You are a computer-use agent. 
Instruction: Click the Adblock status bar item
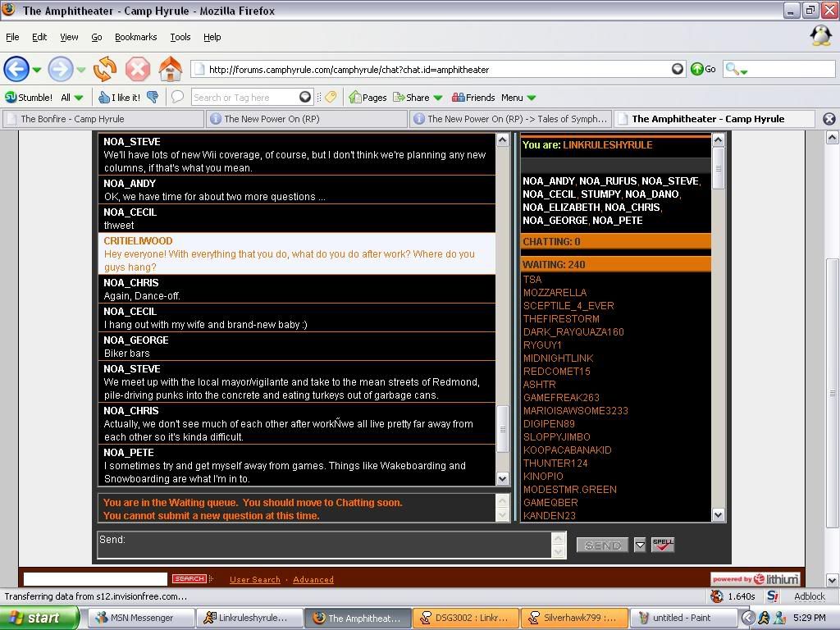pyautogui.click(x=810, y=596)
